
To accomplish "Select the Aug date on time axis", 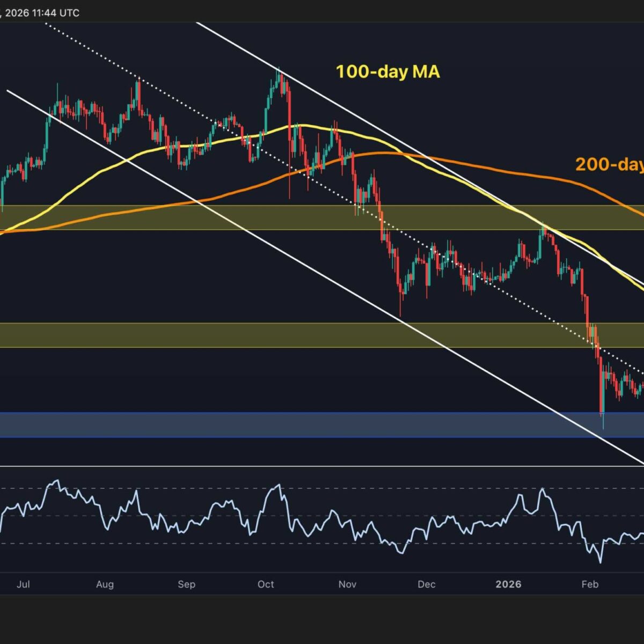I will [x=105, y=584].
